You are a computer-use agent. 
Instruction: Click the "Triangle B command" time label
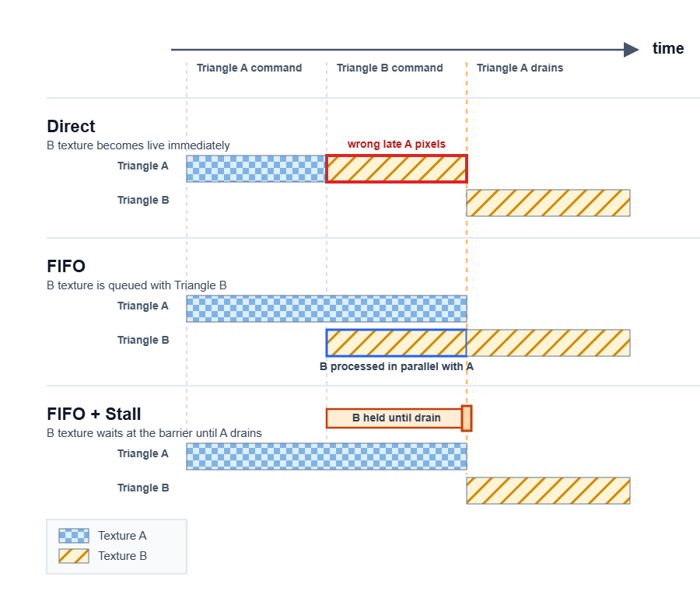(x=390, y=68)
